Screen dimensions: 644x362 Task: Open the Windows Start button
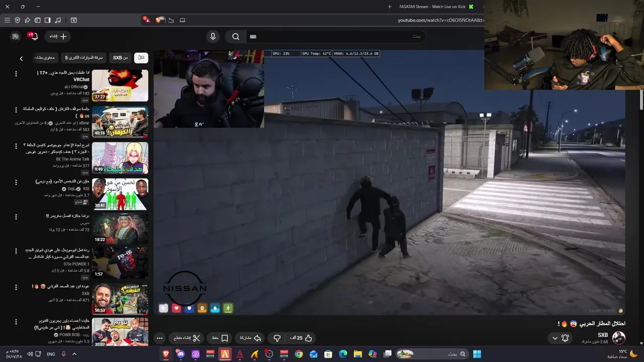pos(476,354)
